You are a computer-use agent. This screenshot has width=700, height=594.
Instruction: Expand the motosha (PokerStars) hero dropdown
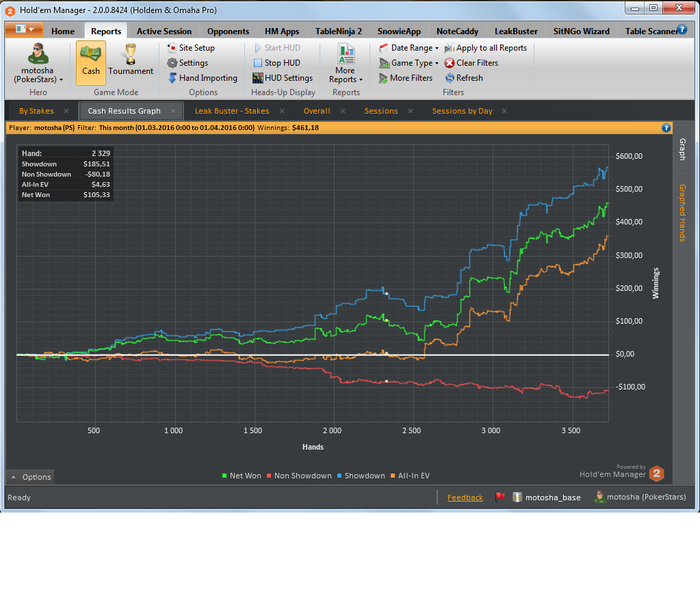point(38,75)
